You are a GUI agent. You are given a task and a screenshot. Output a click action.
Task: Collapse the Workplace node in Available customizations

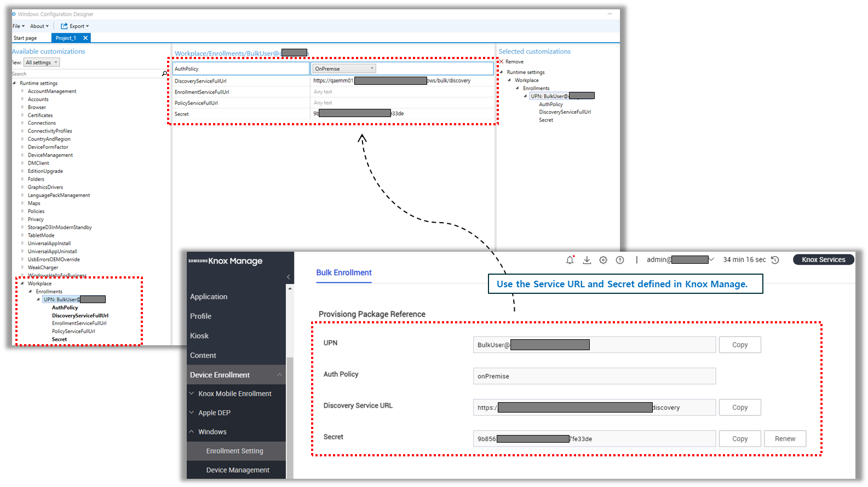tap(22, 283)
